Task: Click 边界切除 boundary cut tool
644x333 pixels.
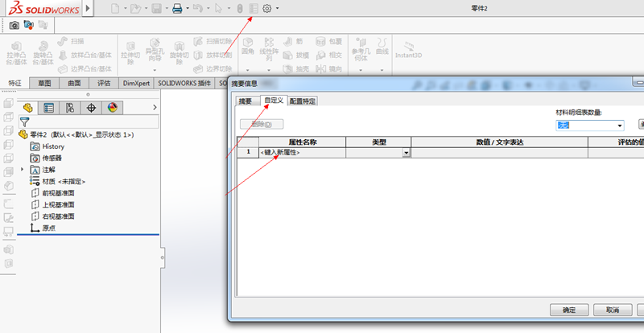Action: click(213, 68)
